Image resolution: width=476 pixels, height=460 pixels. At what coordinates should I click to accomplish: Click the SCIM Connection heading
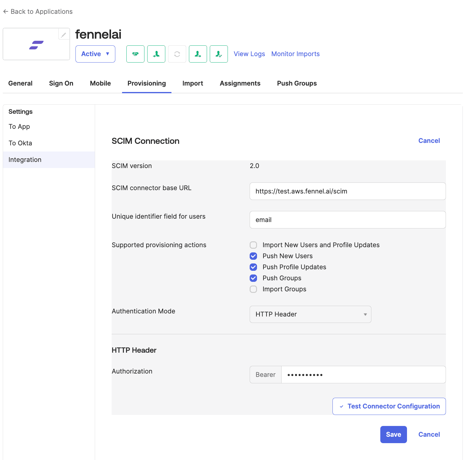coord(145,141)
